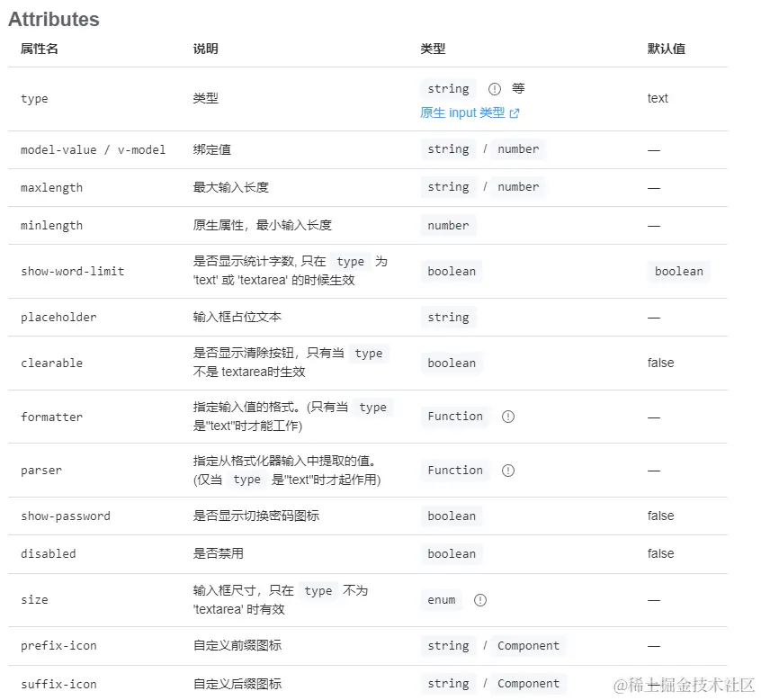Image resolution: width=761 pixels, height=700 pixels.
Task: Select the size attribute name
Action: pyautogui.click(x=34, y=600)
